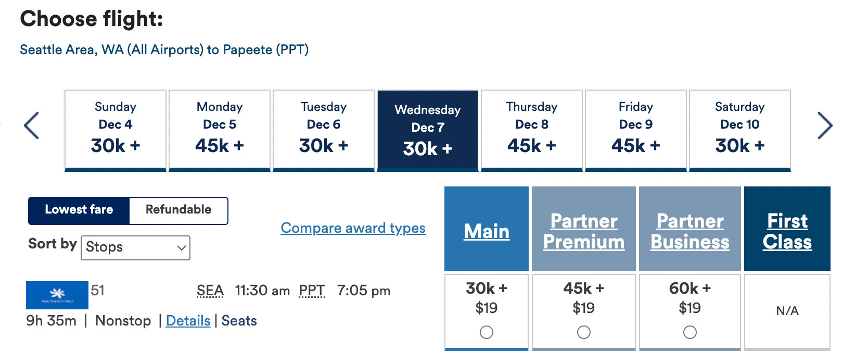Click the Air Tahiti Nui airline logo

click(x=57, y=295)
